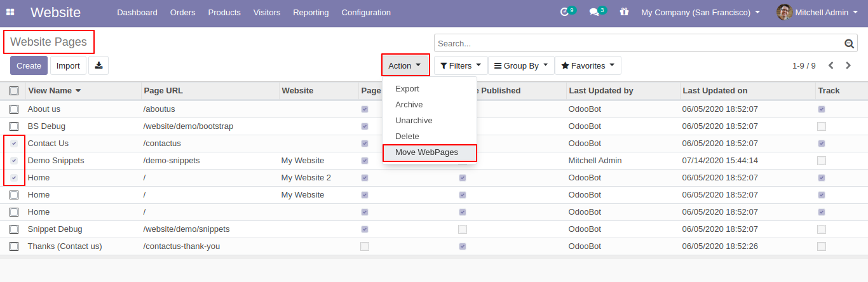Open the Orders menu

183,12
